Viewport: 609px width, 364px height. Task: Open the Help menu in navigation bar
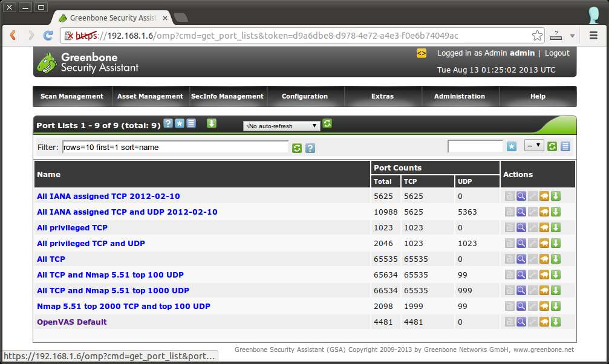point(538,96)
